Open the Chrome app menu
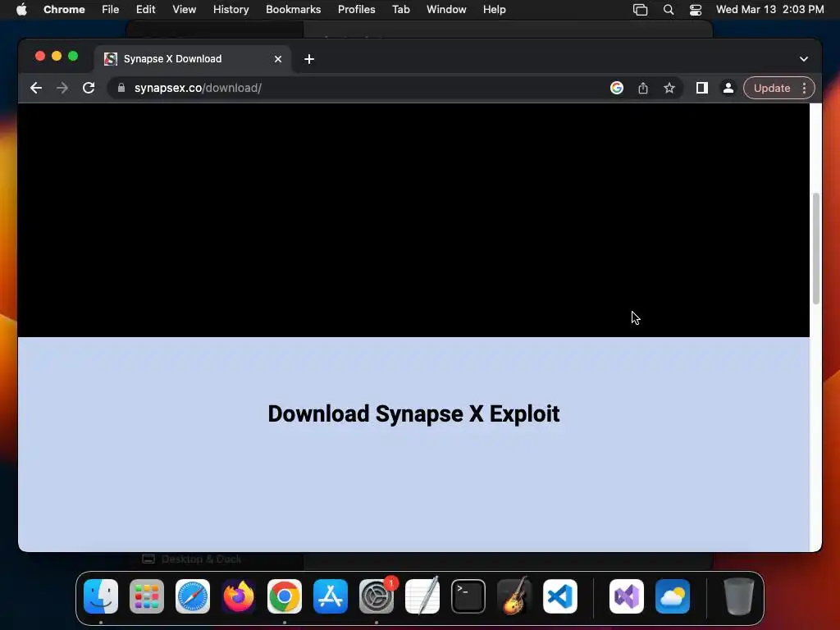This screenshot has width=840, height=630. [64, 9]
